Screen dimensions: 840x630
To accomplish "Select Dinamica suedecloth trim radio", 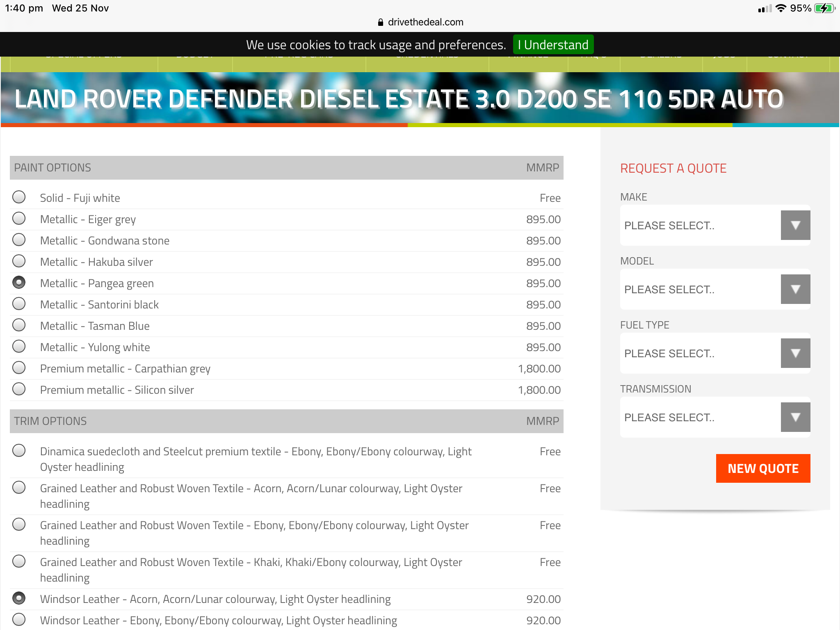I will point(19,451).
